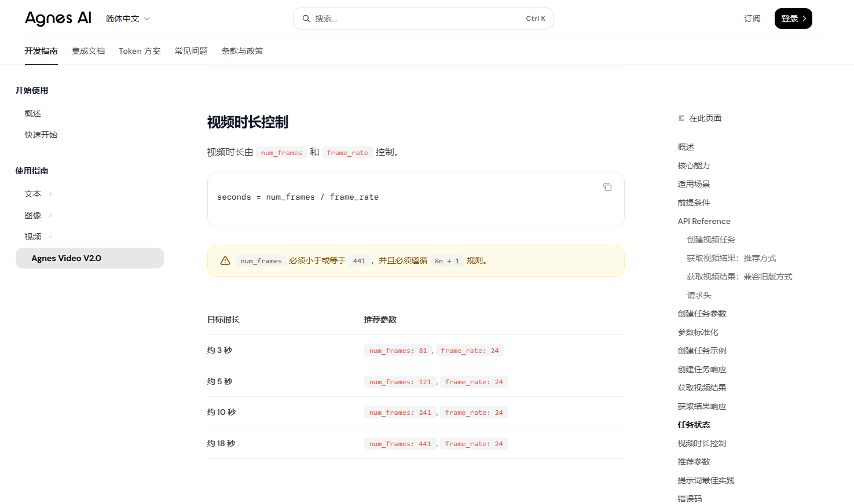Click the 在此页面 list icon
This screenshot has width=854, height=504.
pos(681,118)
